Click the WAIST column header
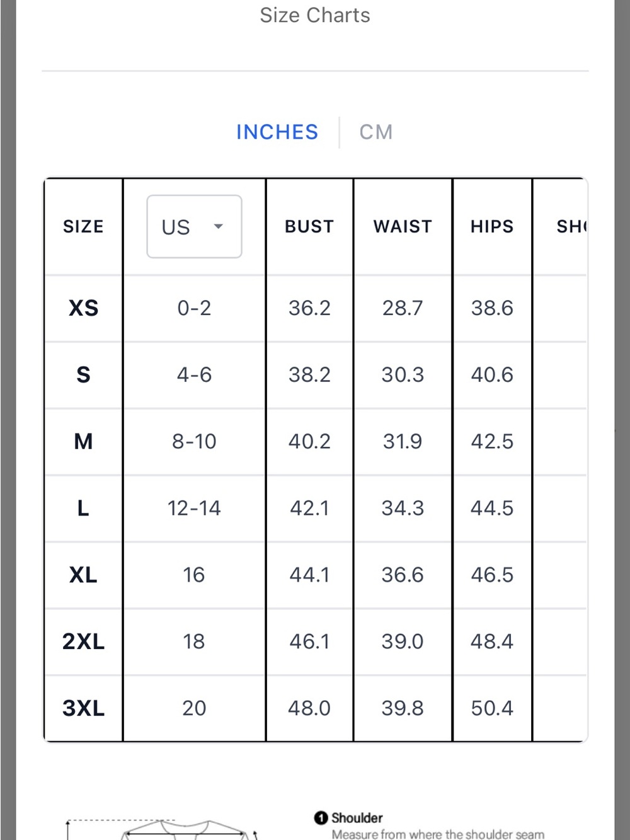 pyautogui.click(x=403, y=226)
